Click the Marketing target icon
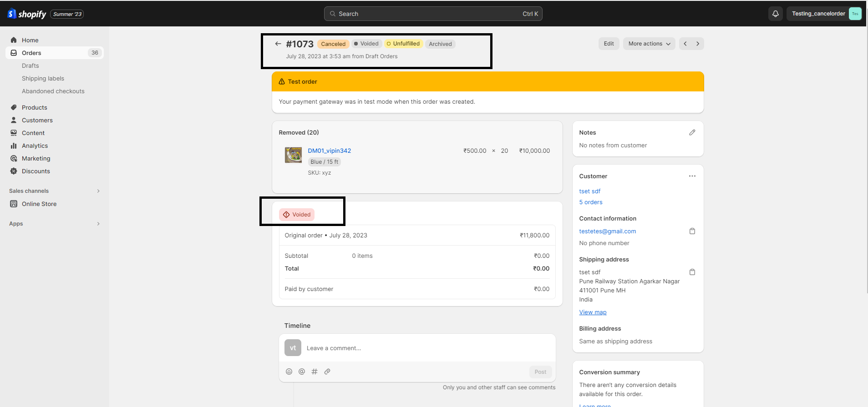Screen dimensions: 868x407 tap(14, 158)
